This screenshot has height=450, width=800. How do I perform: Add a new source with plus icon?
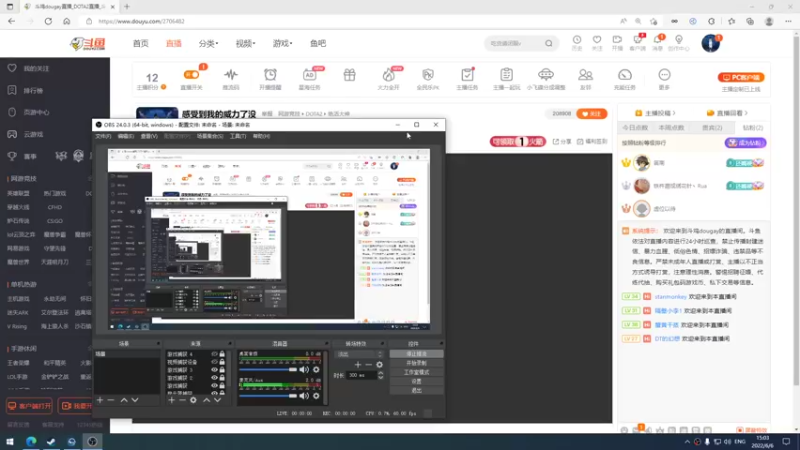coord(171,400)
